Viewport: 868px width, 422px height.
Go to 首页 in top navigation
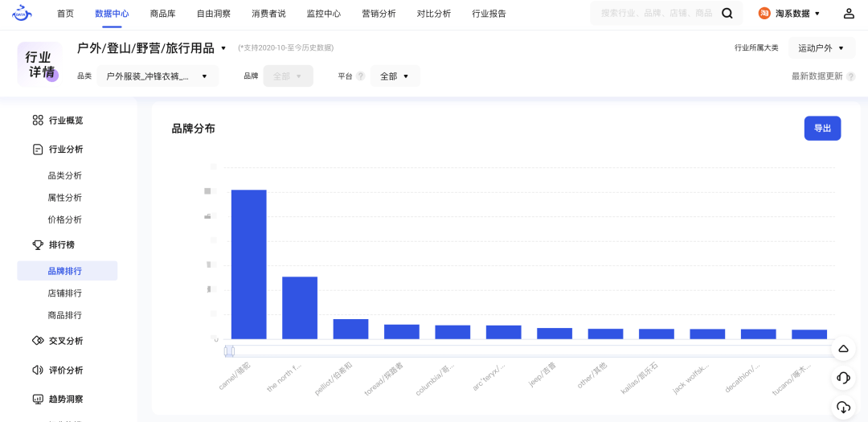click(x=65, y=14)
